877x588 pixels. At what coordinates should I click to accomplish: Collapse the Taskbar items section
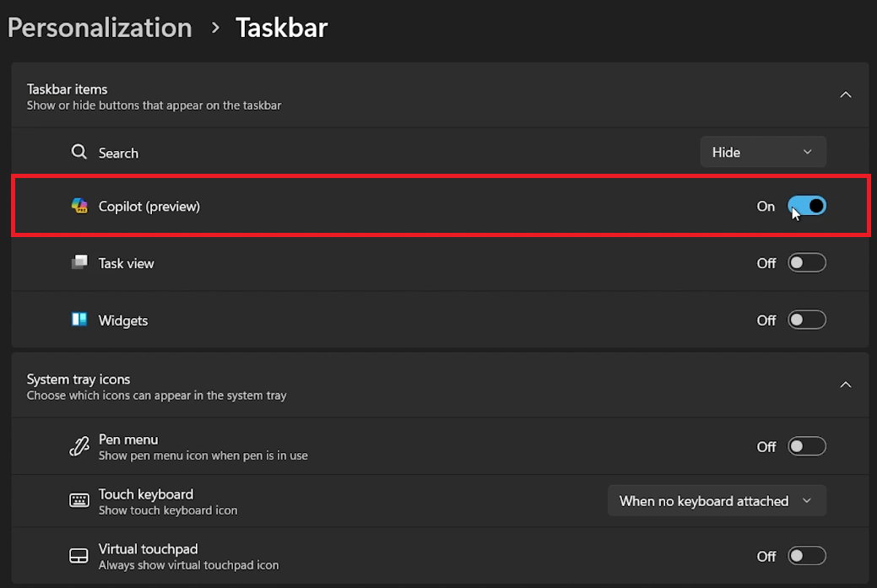click(x=845, y=95)
